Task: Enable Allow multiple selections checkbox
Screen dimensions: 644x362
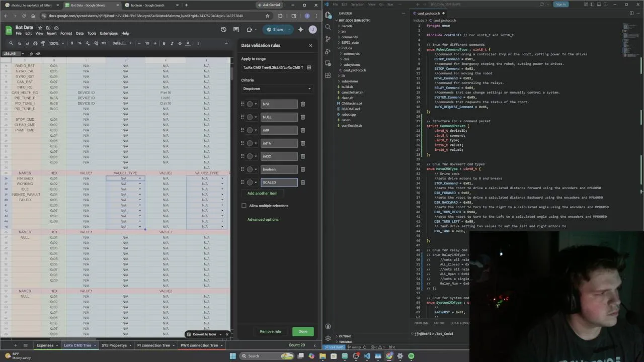Action: click(244, 206)
